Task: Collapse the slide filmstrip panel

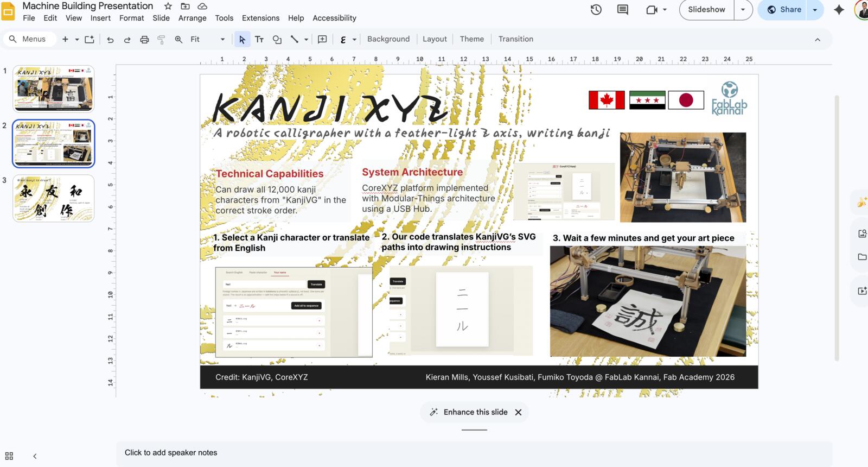Action: [x=35, y=456]
